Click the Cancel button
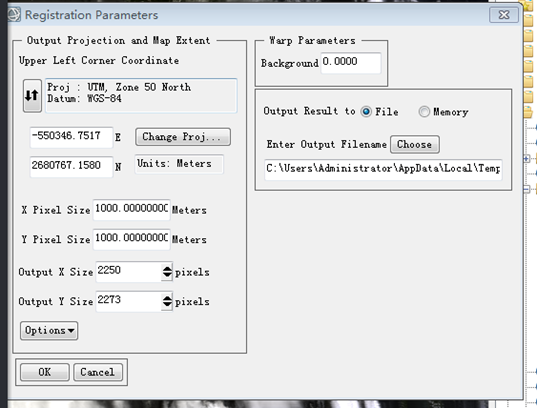Screen dimensions: 537x408 (98, 372)
